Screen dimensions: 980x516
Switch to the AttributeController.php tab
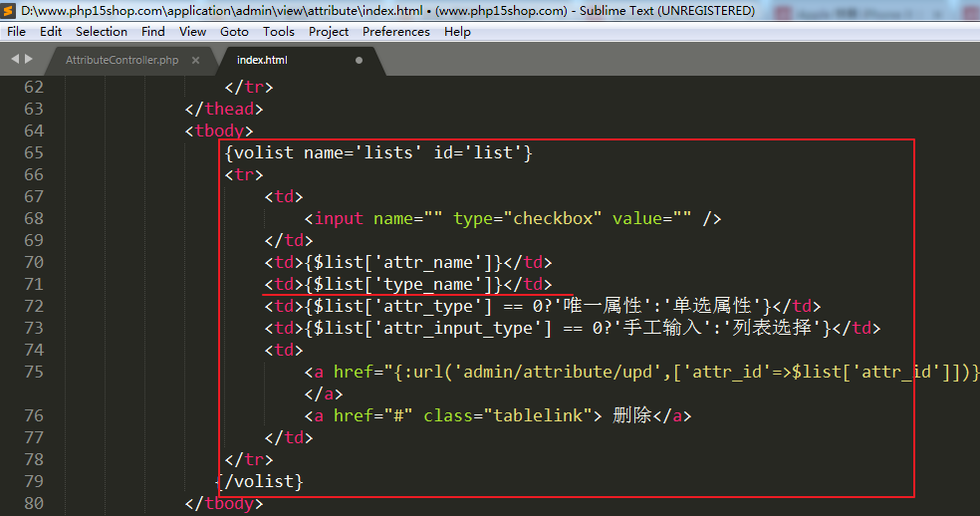click(x=122, y=61)
